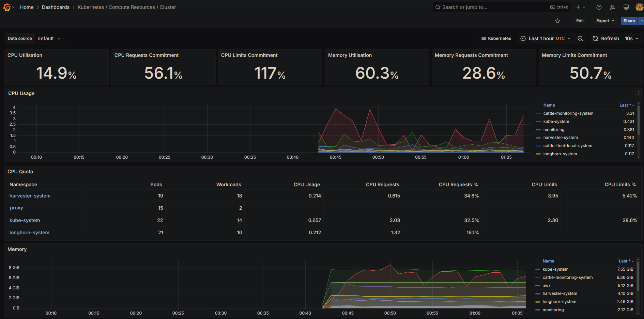Viewport: 644px width, 319px height.
Task: Open longhorn-system namespace link in CPU Quota
Action: click(x=29, y=233)
